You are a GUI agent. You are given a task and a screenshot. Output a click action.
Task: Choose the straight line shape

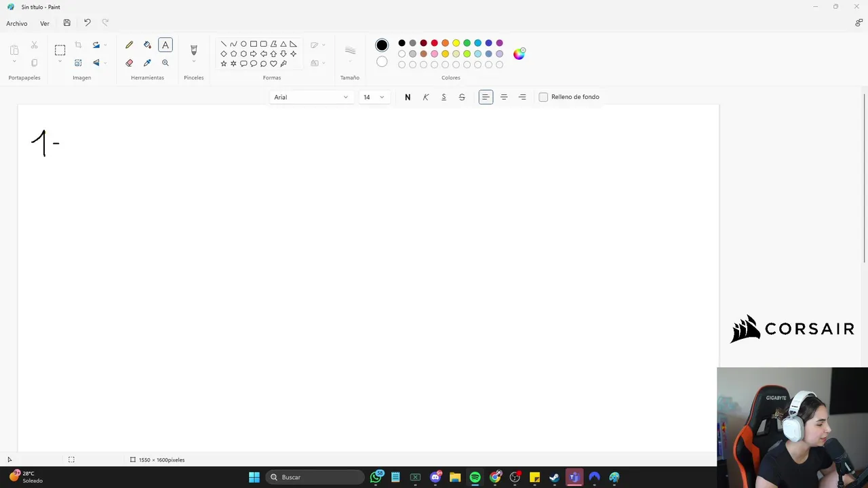point(224,44)
